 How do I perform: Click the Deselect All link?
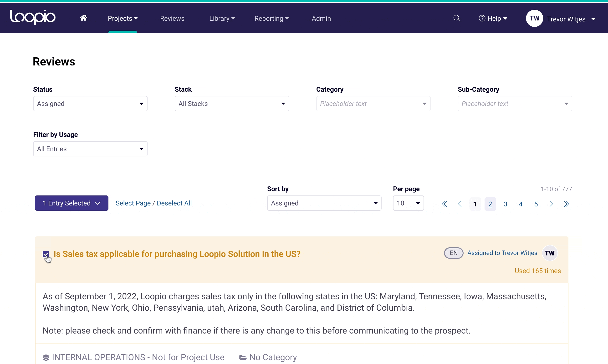[174, 203]
